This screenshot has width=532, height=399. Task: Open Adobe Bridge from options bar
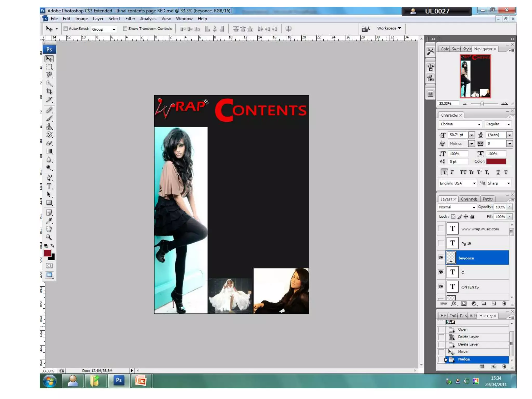coord(365,29)
